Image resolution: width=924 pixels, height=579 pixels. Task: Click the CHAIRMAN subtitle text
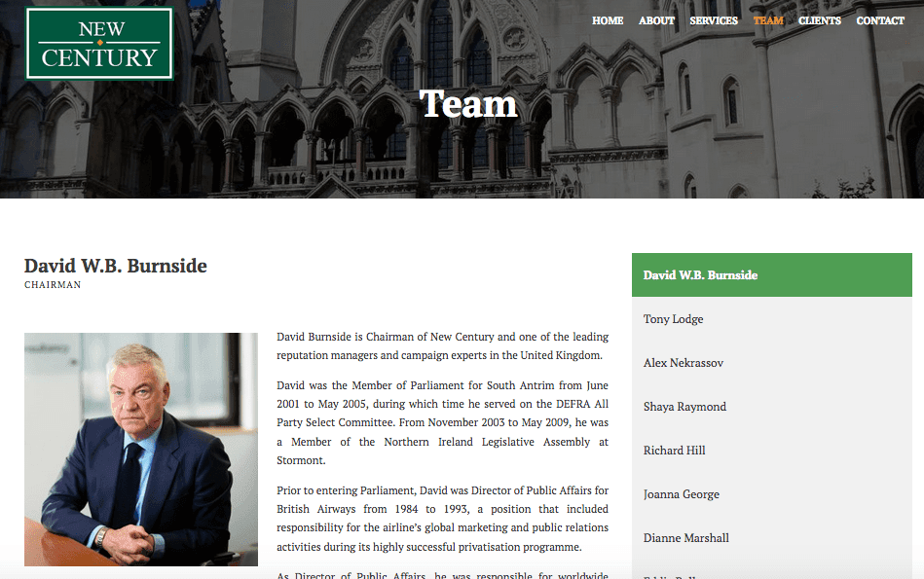coord(53,284)
